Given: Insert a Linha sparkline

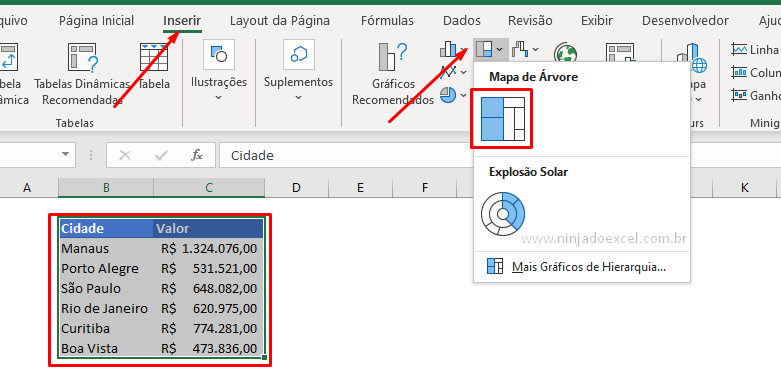Looking at the screenshot, I should tap(755, 49).
